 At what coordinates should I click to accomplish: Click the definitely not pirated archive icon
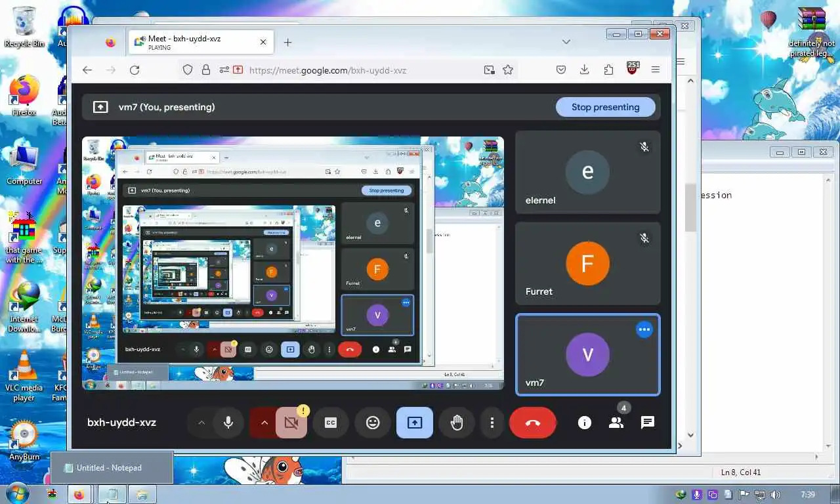coord(811,33)
